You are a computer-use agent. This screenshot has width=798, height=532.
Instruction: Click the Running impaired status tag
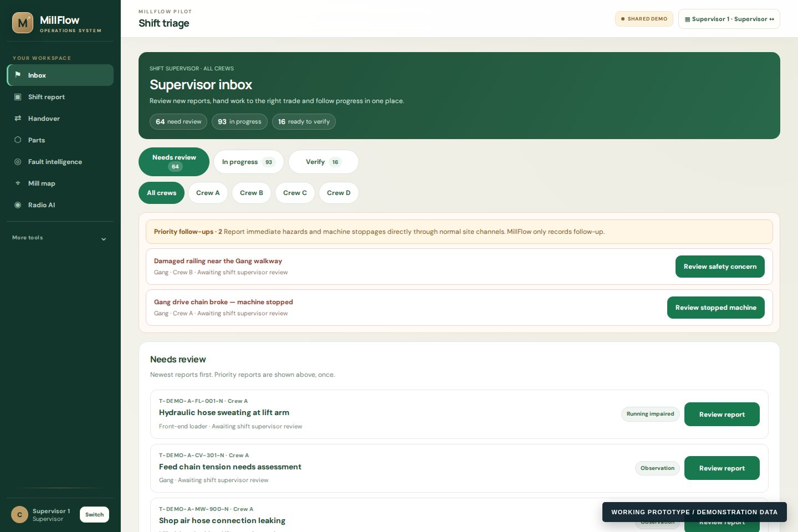[x=651, y=414]
